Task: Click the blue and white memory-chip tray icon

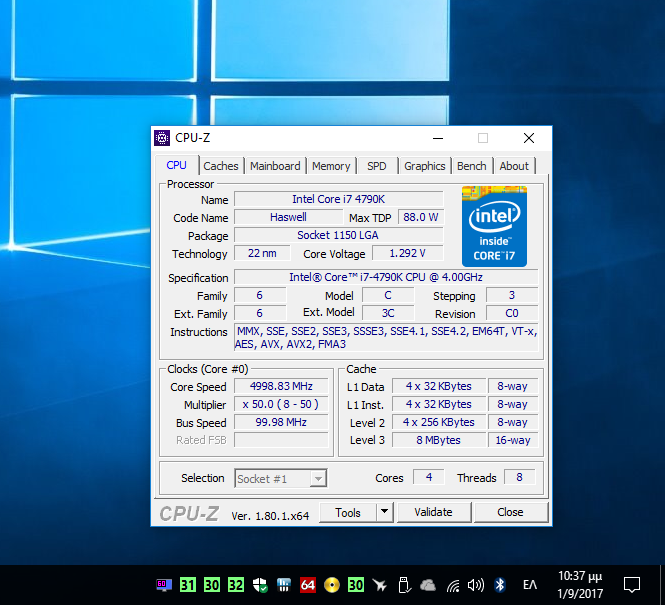Action: tap(284, 585)
